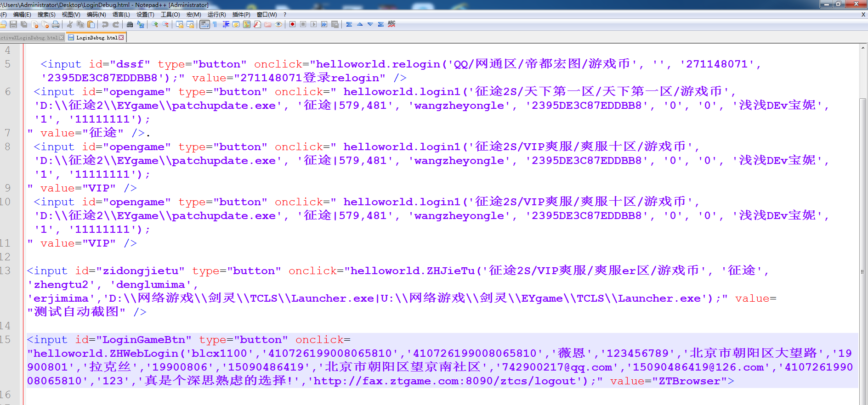Click the blue down triangle icon
This screenshot has width=868, height=405.
point(370,24)
